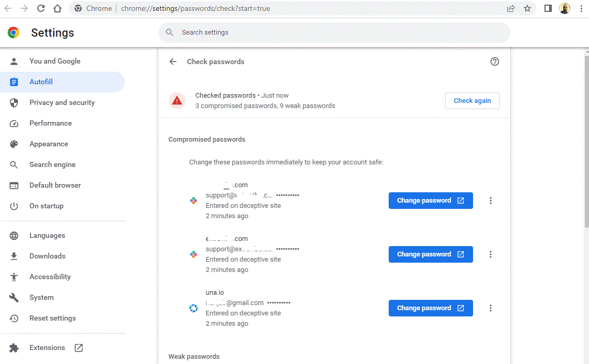Open Extensions in the sidebar

(x=47, y=347)
